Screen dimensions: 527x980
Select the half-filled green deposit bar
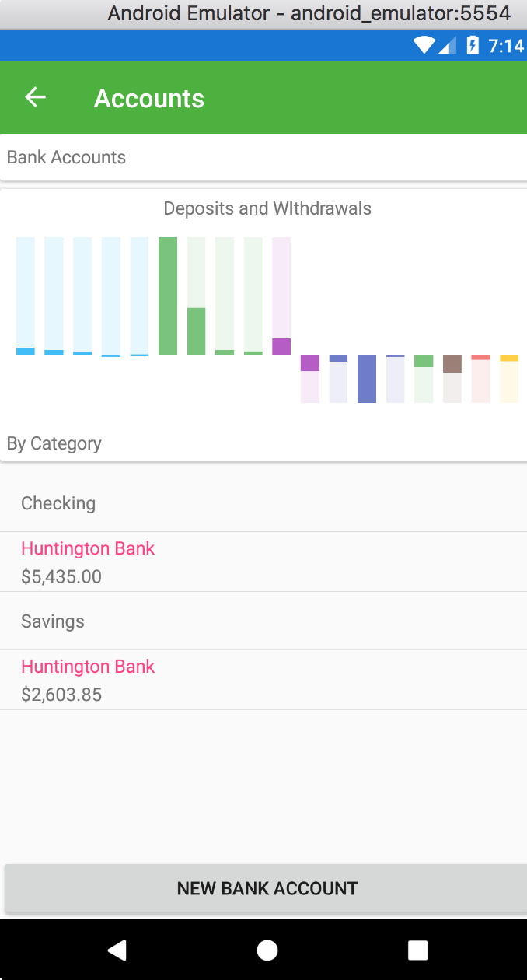pyautogui.click(x=197, y=296)
